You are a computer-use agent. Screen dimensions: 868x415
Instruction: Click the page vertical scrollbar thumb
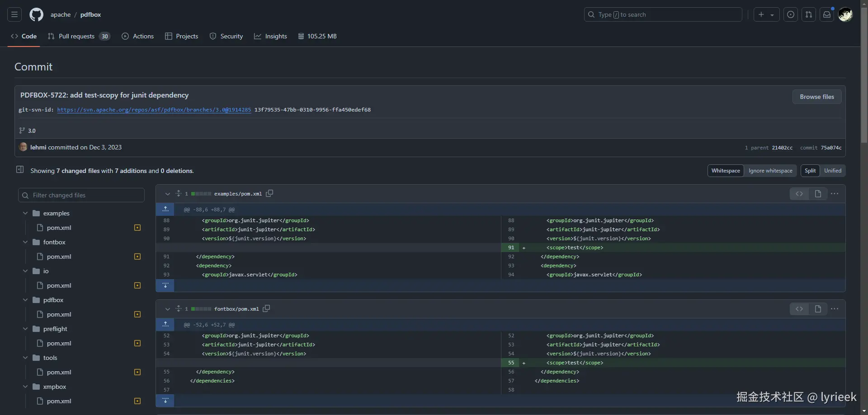pos(864,75)
